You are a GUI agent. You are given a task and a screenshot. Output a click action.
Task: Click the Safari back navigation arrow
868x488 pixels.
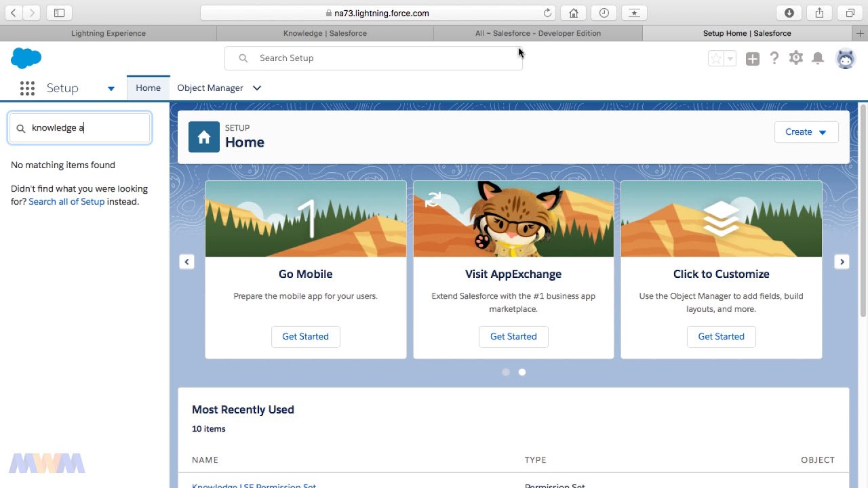[x=14, y=13]
